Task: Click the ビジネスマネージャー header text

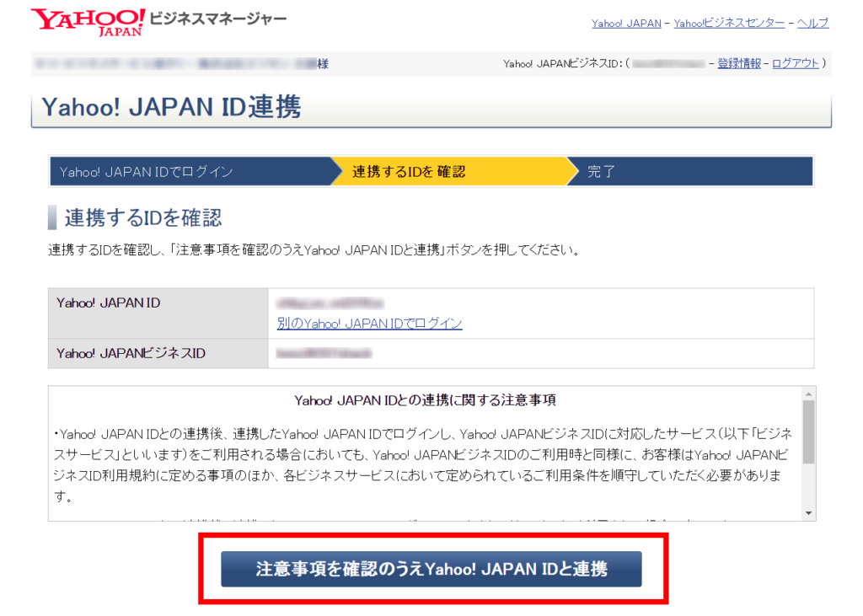Action: click(x=218, y=19)
